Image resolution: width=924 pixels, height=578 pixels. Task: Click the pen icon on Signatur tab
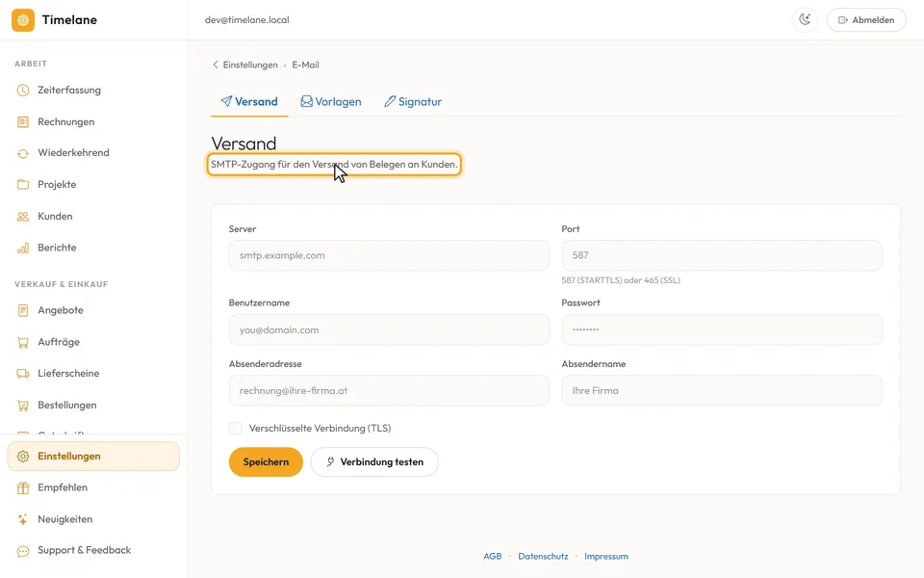390,101
